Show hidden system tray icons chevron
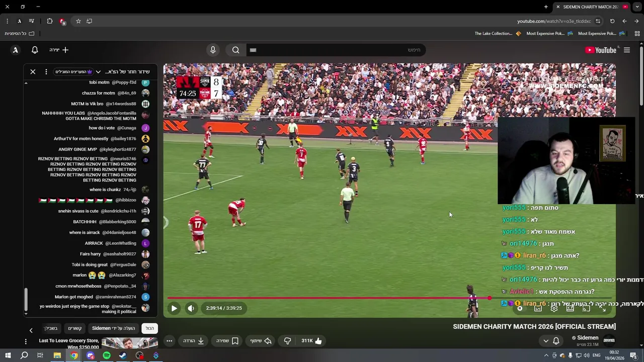 tap(546, 355)
